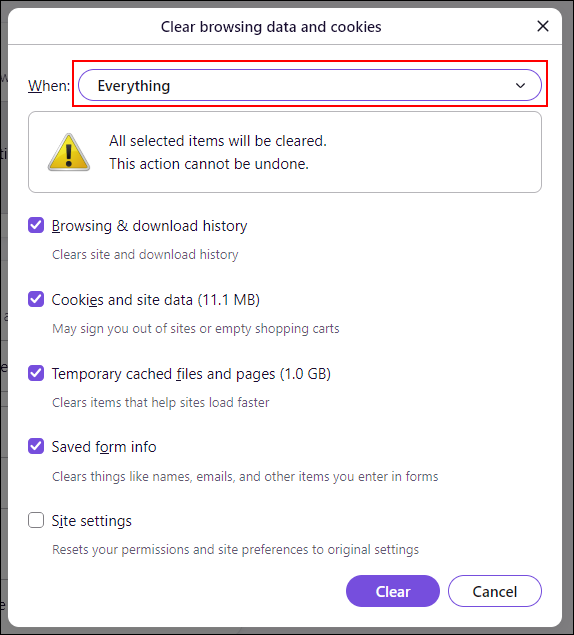
Task: Open the When time range dropdown
Action: tap(309, 85)
